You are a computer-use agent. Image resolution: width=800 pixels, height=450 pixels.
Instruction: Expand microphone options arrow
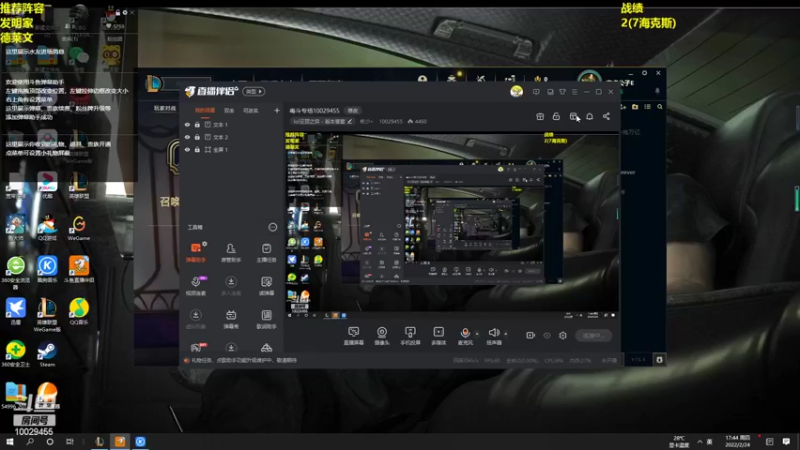click(x=477, y=334)
